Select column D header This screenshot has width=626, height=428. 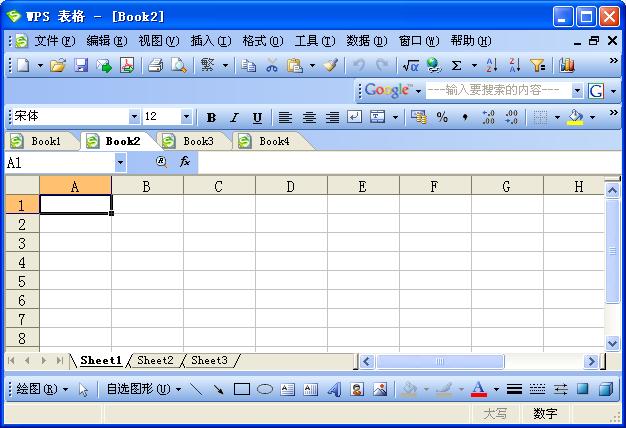pos(291,186)
